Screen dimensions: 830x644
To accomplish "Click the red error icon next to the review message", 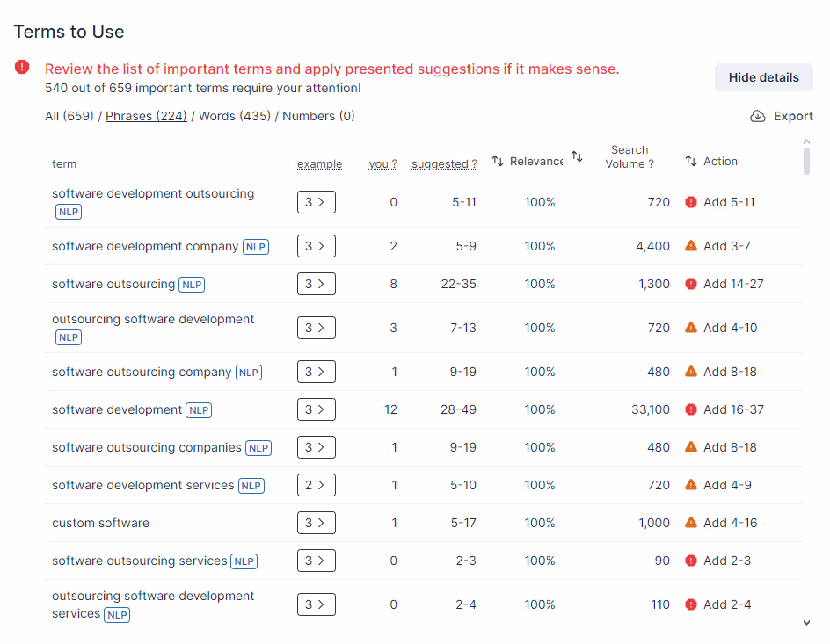I will point(22,67).
